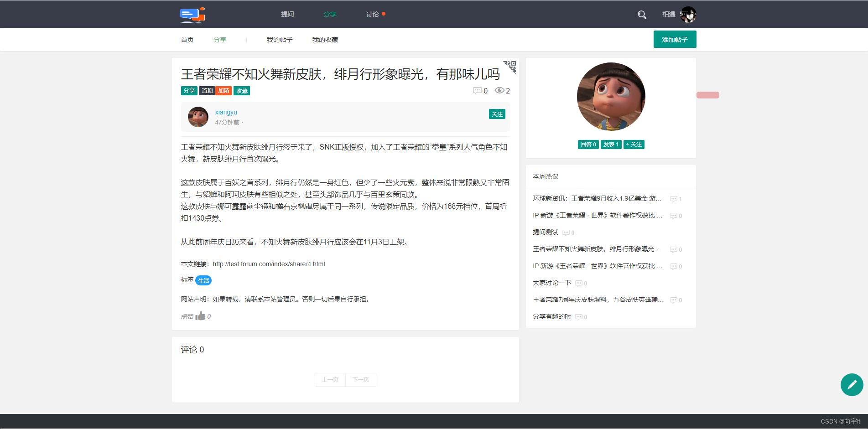Image resolution: width=868 pixels, height=429 pixels.
Task: Open hot topic 大家讨论一下
Action: [552, 283]
